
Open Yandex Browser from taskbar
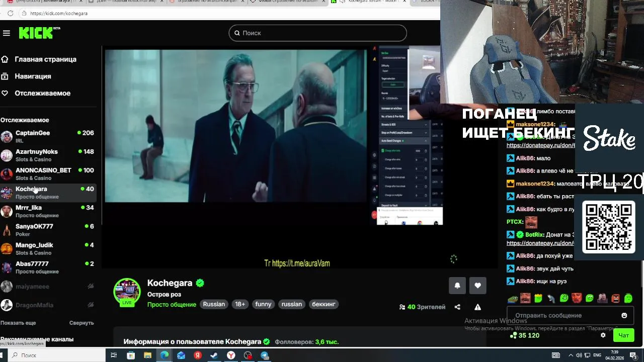coord(231,355)
